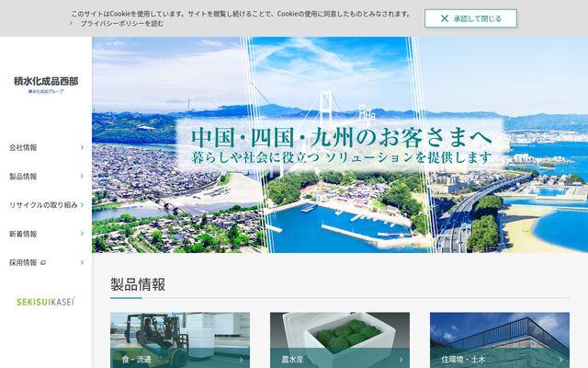
Task: Open the 採用情報 menu item
Action: pyautogui.click(x=46, y=262)
